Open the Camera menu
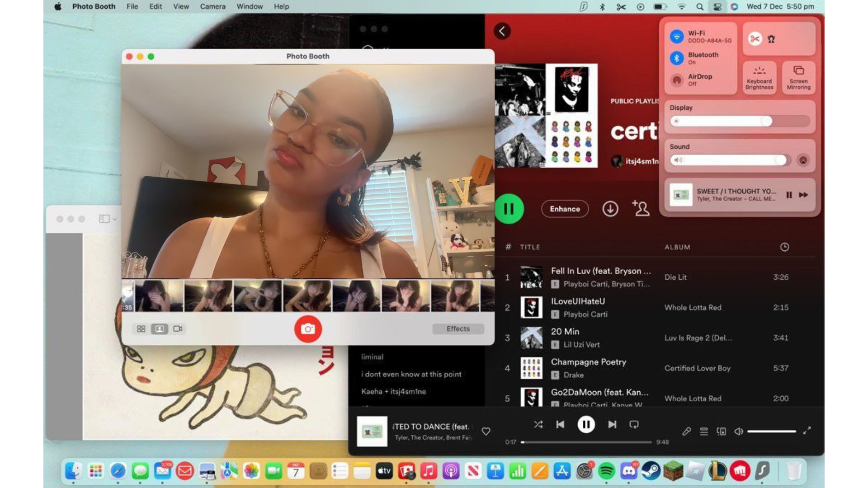The height and width of the screenshot is (488, 868). point(212,6)
